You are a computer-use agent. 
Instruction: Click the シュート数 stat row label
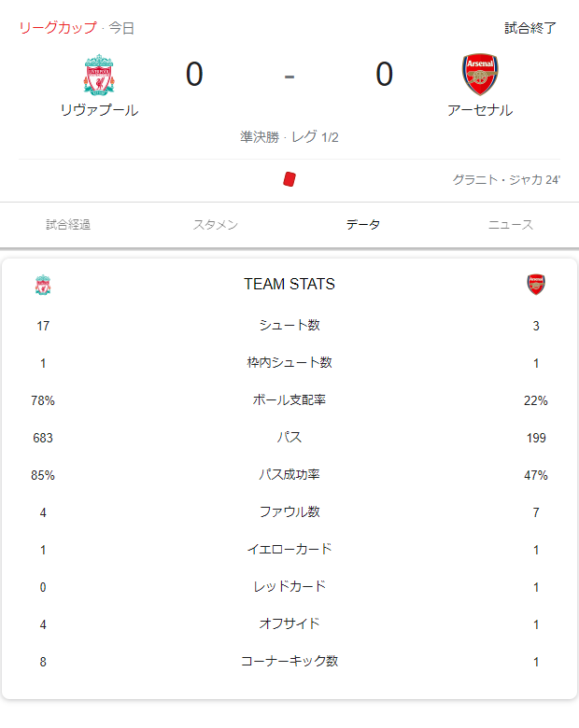tap(289, 325)
